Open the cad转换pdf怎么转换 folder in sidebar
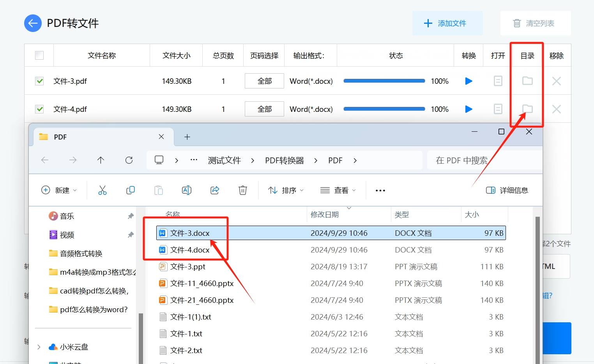Screen dimensions: 594x364 [x=89, y=291]
